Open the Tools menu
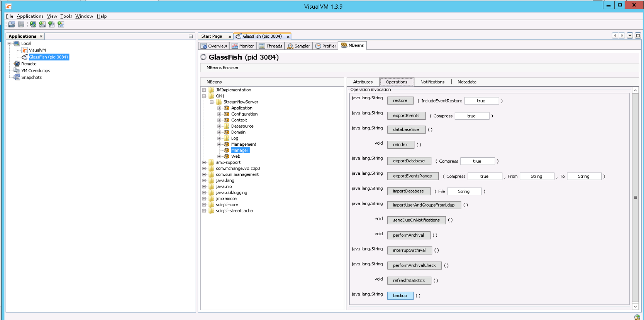Image resolution: width=644 pixels, height=320 pixels. pyautogui.click(x=66, y=16)
